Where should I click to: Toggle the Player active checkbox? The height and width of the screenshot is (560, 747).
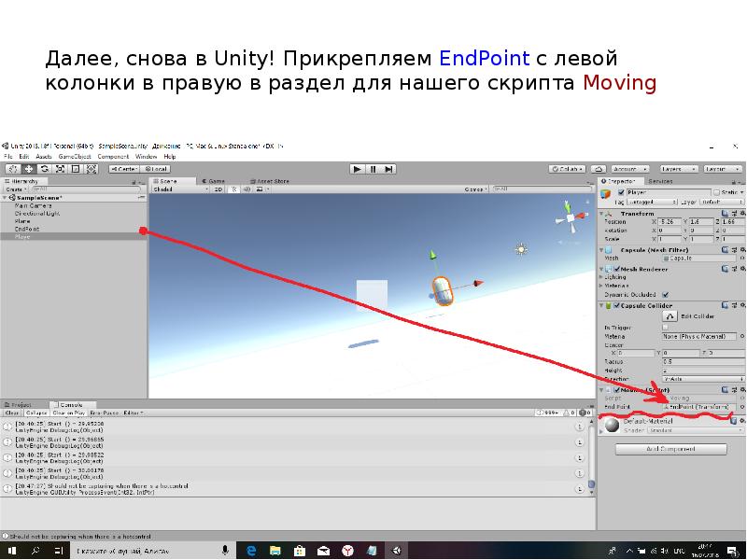[x=619, y=191]
